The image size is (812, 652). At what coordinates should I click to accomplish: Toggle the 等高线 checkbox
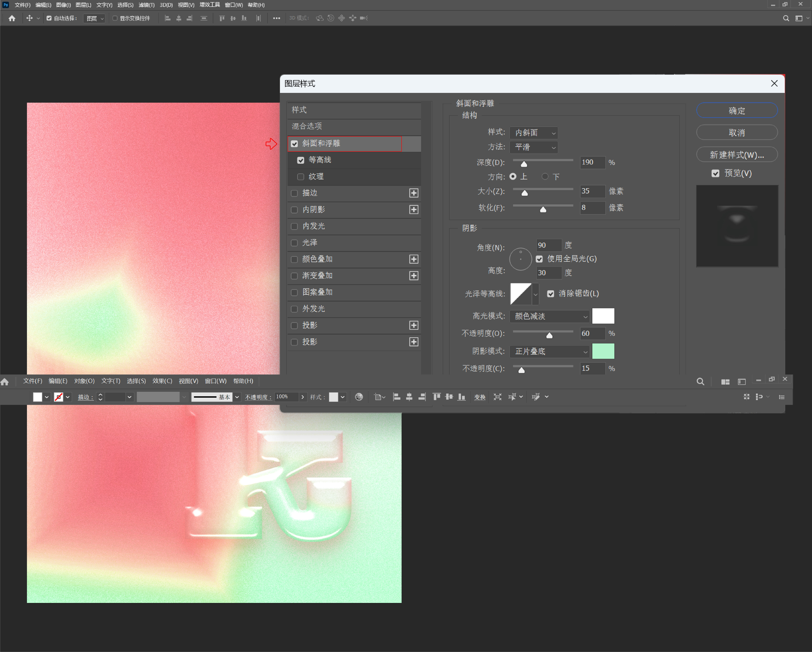pyautogui.click(x=301, y=160)
